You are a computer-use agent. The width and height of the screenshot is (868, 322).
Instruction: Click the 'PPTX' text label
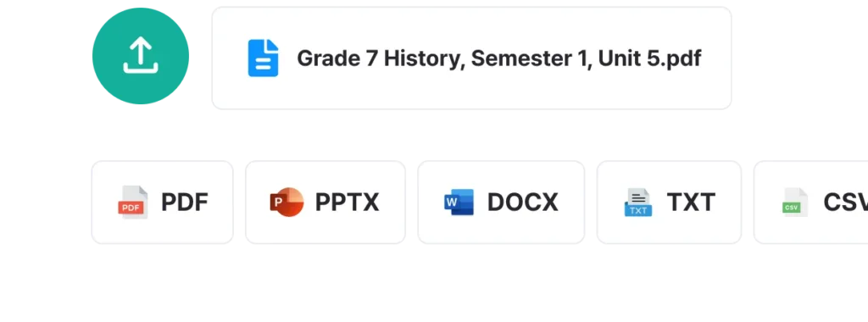(x=347, y=203)
